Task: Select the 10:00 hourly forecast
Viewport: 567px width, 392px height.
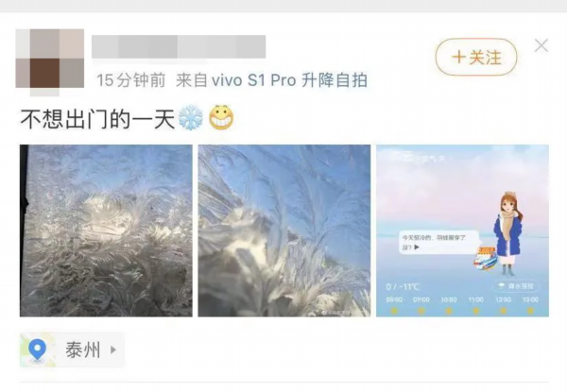Action: [x=448, y=299]
